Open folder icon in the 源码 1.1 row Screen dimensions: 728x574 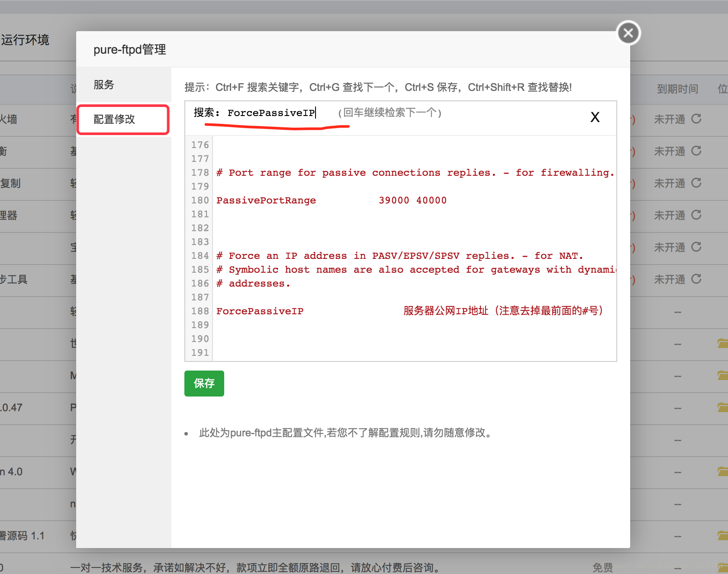pos(722,535)
